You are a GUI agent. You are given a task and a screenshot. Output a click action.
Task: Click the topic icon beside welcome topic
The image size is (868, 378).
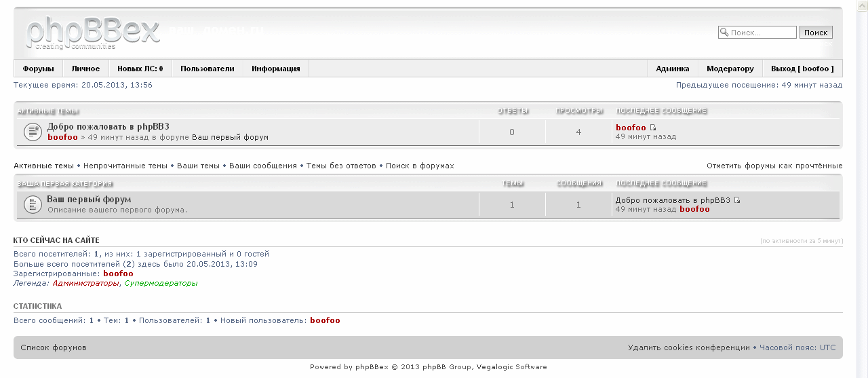coord(33,132)
